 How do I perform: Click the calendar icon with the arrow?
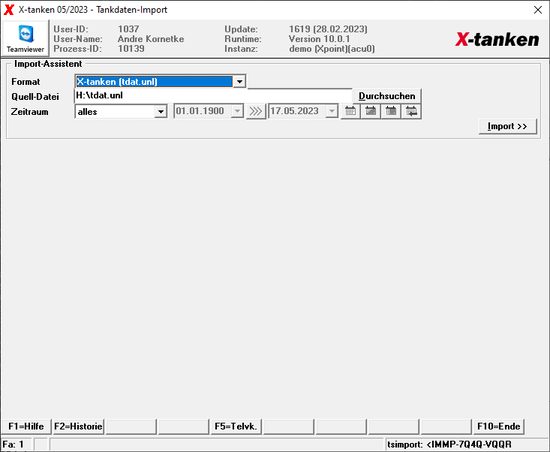(411, 112)
